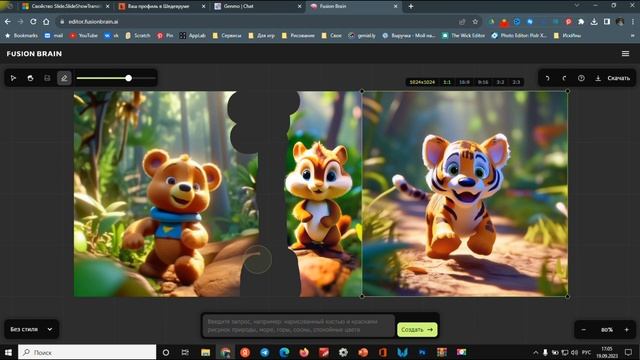
Task: Click the Windows Поиск search box
Action: pos(87,352)
